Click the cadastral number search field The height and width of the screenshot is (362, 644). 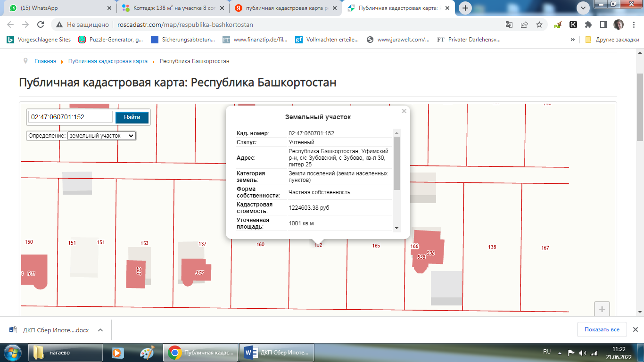[71, 117]
